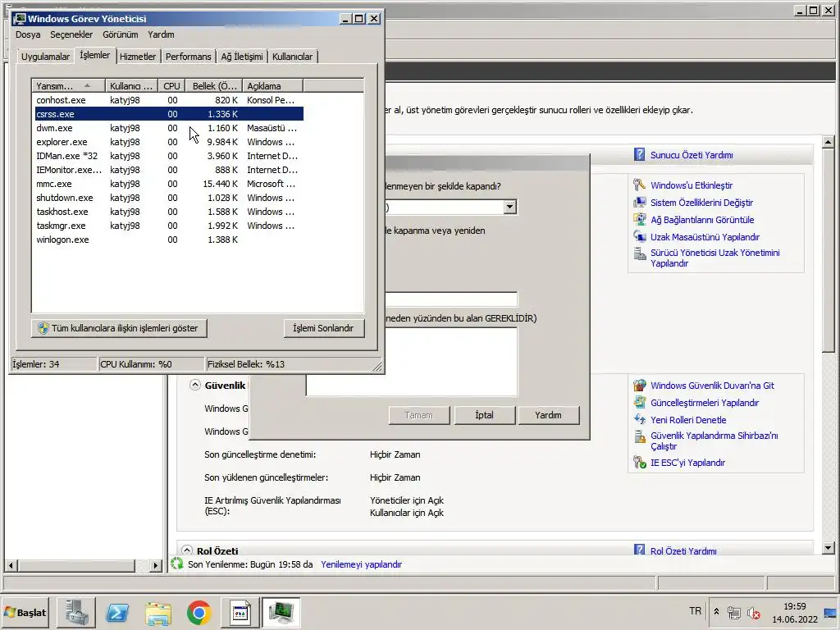Show hidden tray icons arrow
Viewport: 840px width, 630px height.
(716, 611)
